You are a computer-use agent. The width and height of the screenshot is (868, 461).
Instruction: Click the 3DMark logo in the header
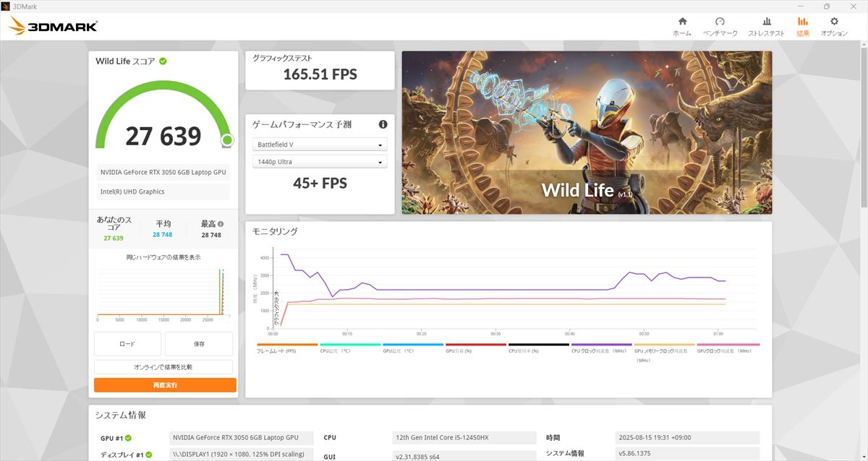click(54, 27)
